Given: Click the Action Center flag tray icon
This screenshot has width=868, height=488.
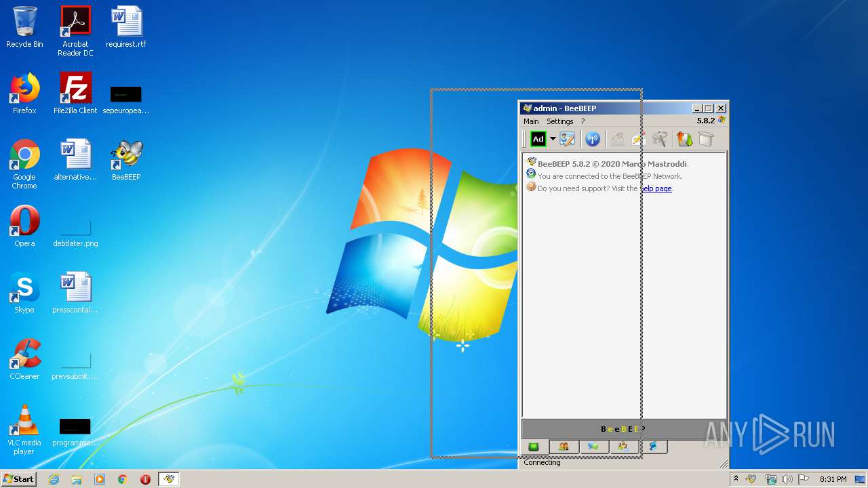Looking at the screenshot, I should click(803, 479).
